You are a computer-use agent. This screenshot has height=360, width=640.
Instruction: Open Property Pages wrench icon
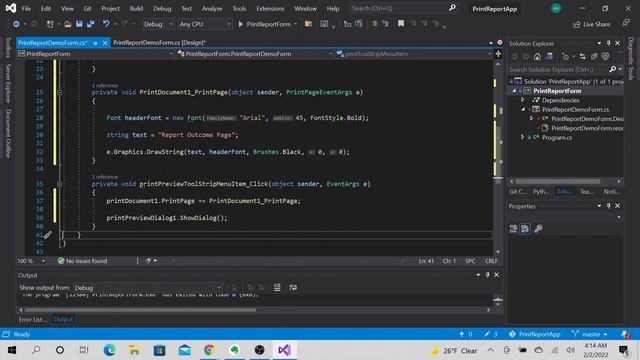tap(538, 229)
